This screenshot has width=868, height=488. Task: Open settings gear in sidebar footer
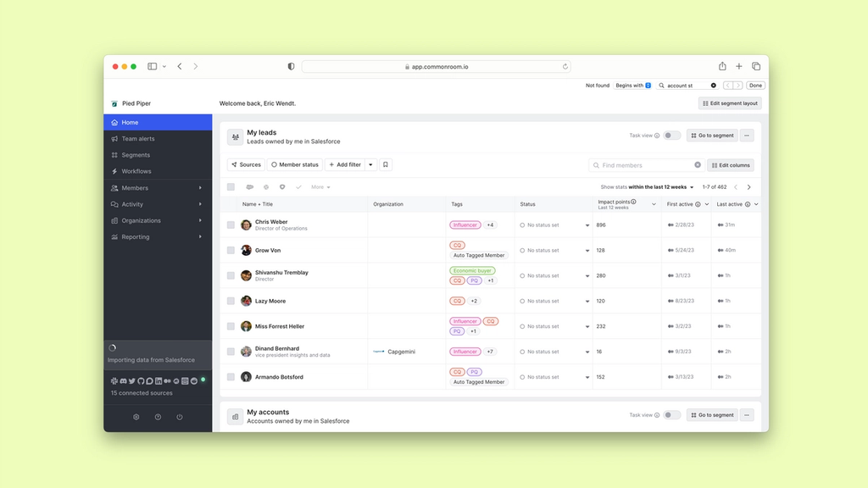136,417
